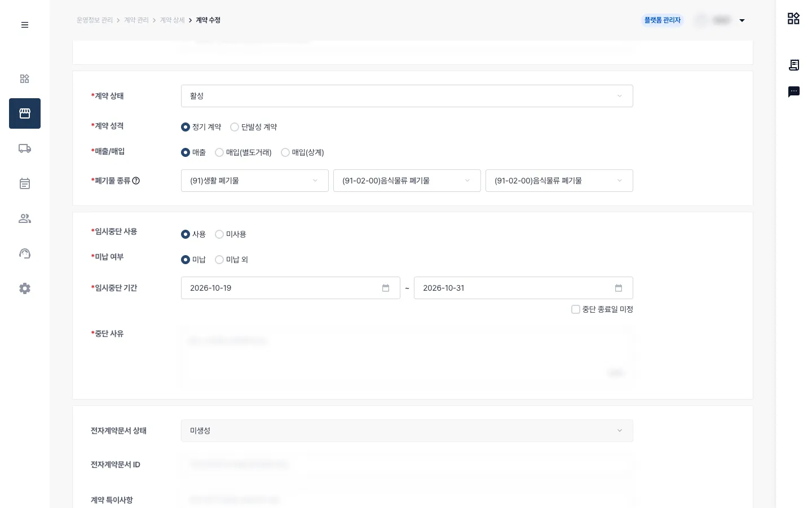Go to 운영정보 관리 breadcrumb
The image size is (812, 508).
(95, 20)
